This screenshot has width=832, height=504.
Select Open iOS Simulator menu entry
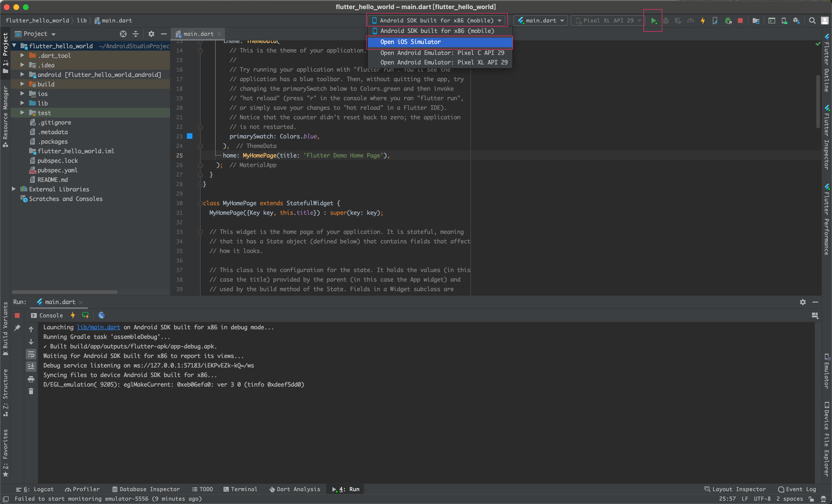[x=440, y=42]
